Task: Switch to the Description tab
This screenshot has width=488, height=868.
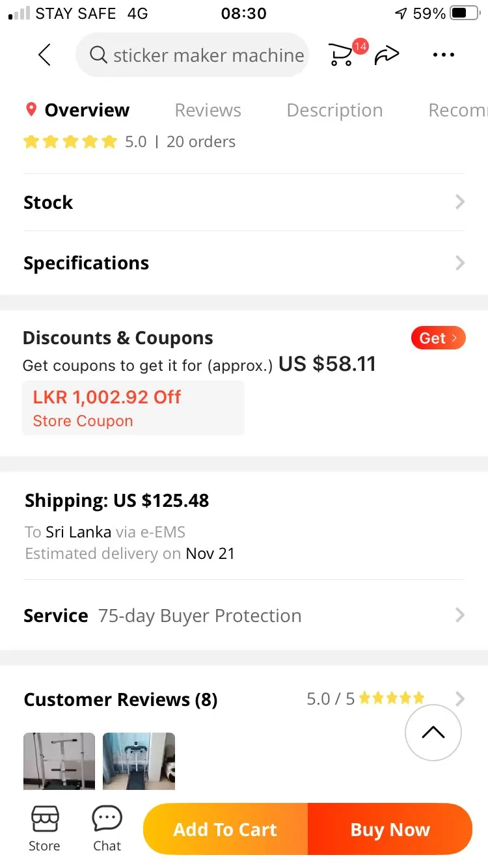Action: point(334,111)
